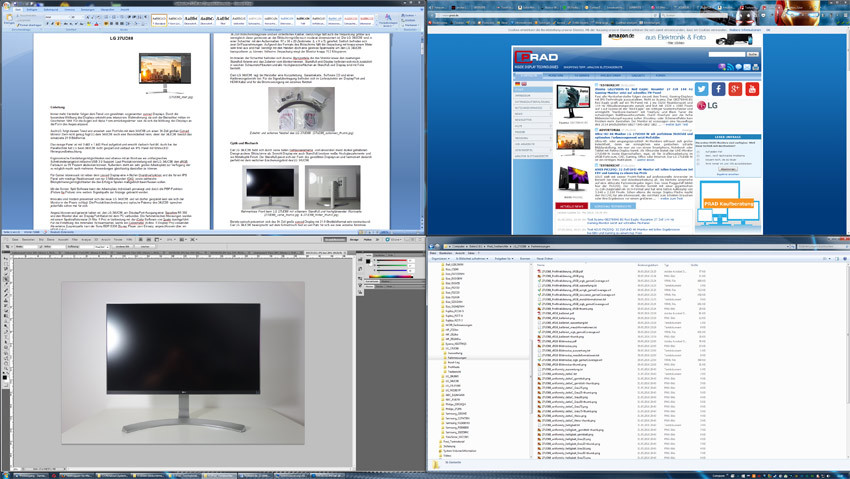Image resolution: width=850 pixels, height=479 pixels.
Task: Open the Organisieren dropdown in Explorer
Action: [440, 258]
